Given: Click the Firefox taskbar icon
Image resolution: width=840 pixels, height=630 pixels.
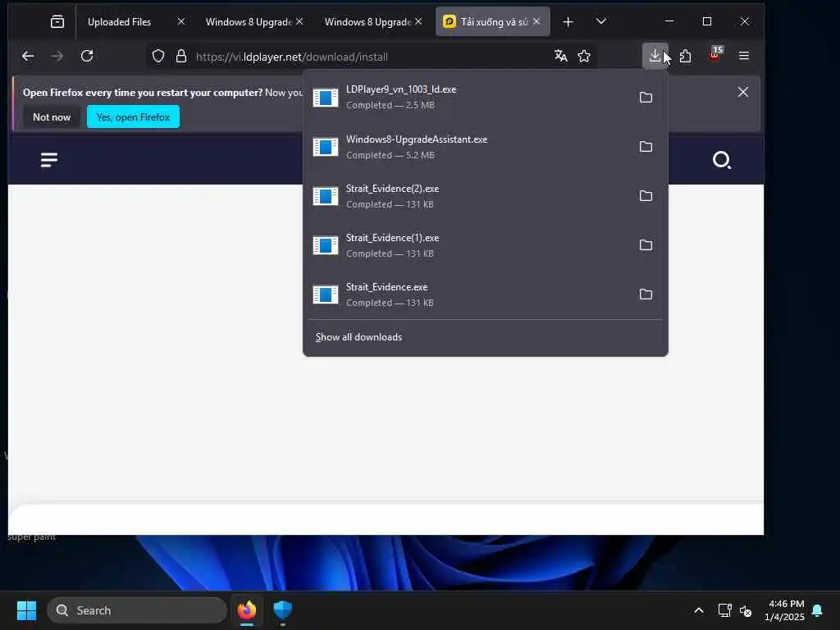Looking at the screenshot, I should pyautogui.click(x=247, y=610).
